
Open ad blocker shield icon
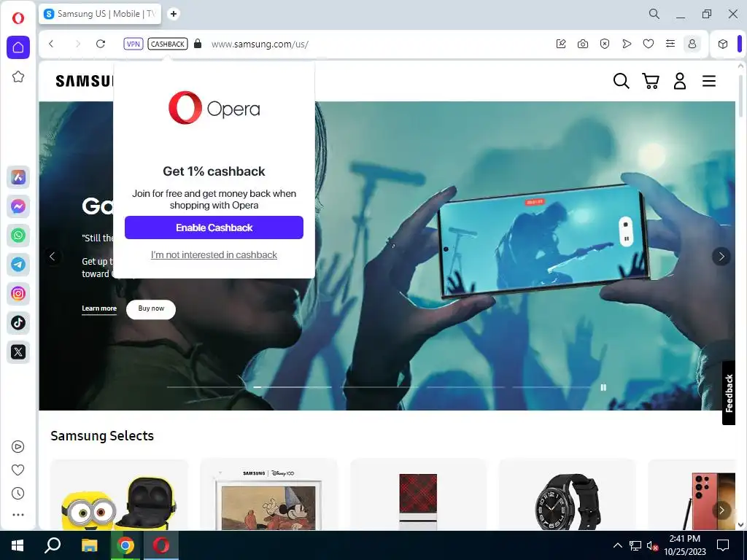pos(605,44)
